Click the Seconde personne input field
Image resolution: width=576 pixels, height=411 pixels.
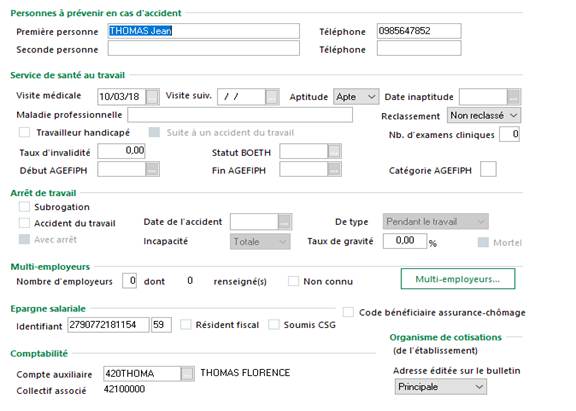pyautogui.click(x=204, y=48)
